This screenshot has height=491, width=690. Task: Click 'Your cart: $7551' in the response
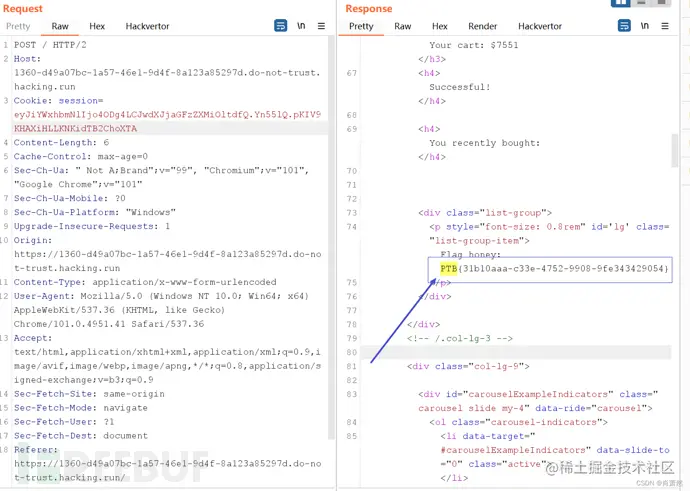(x=474, y=45)
